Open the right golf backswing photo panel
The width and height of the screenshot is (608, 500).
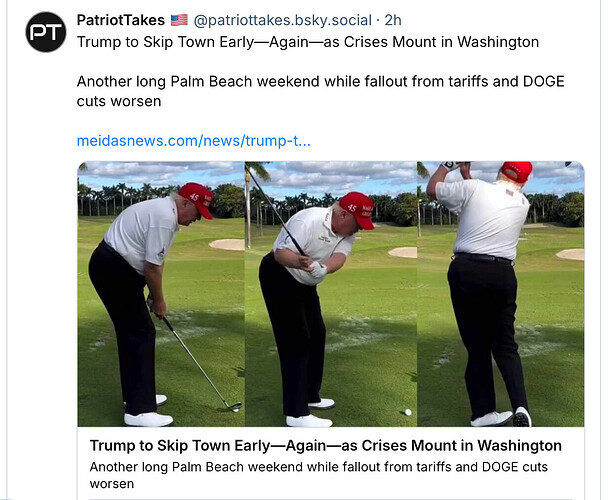pyautogui.click(x=500, y=295)
